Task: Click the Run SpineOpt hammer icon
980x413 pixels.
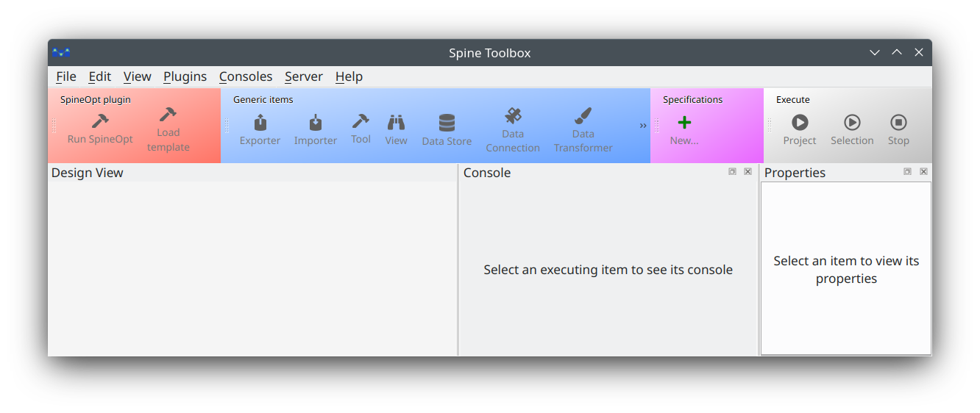Action: [x=100, y=121]
